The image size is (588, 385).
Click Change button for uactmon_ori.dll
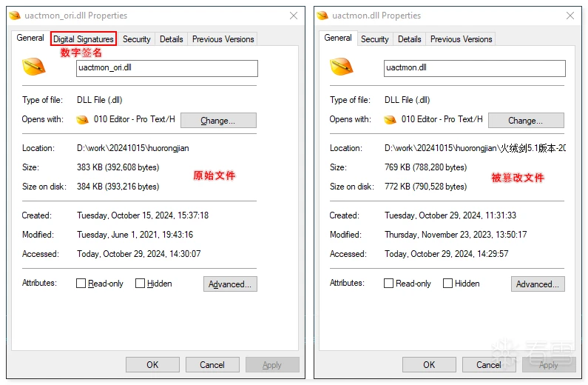click(x=218, y=121)
